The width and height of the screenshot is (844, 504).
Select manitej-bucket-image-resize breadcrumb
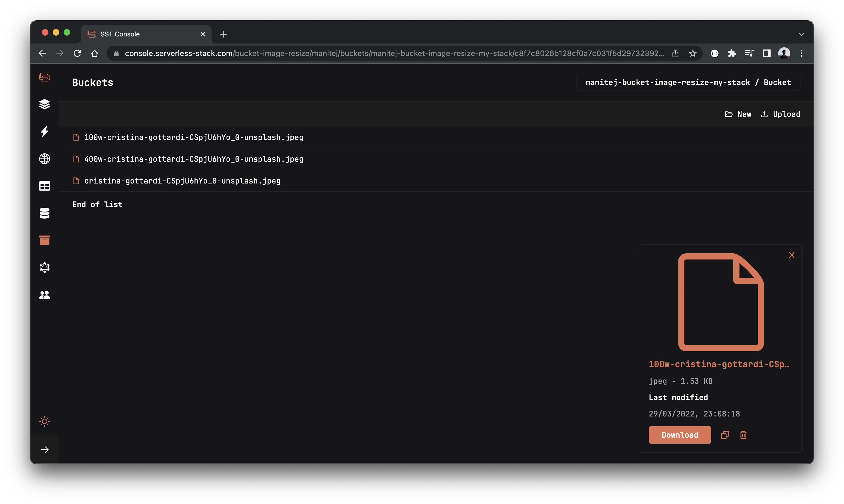click(x=668, y=82)
